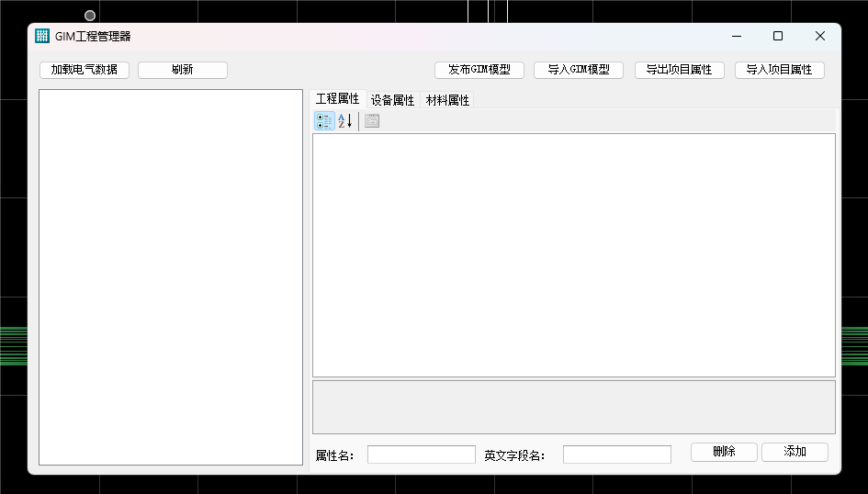Switch to 设备属性 tab
Image resolution: width=868 pixels, height=494 pixels.
[393, 100]
